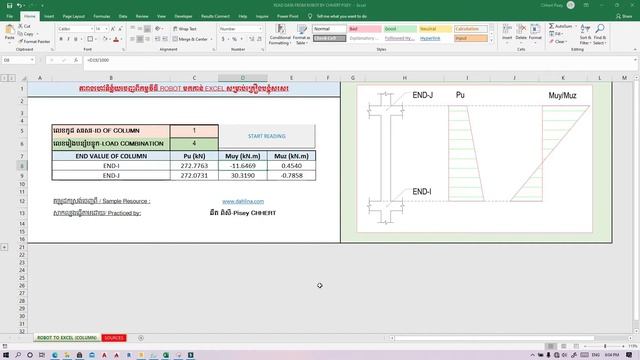The image size is (640, 360).
Task: Toggle Bold formatting
Action: tap(61, 39)
